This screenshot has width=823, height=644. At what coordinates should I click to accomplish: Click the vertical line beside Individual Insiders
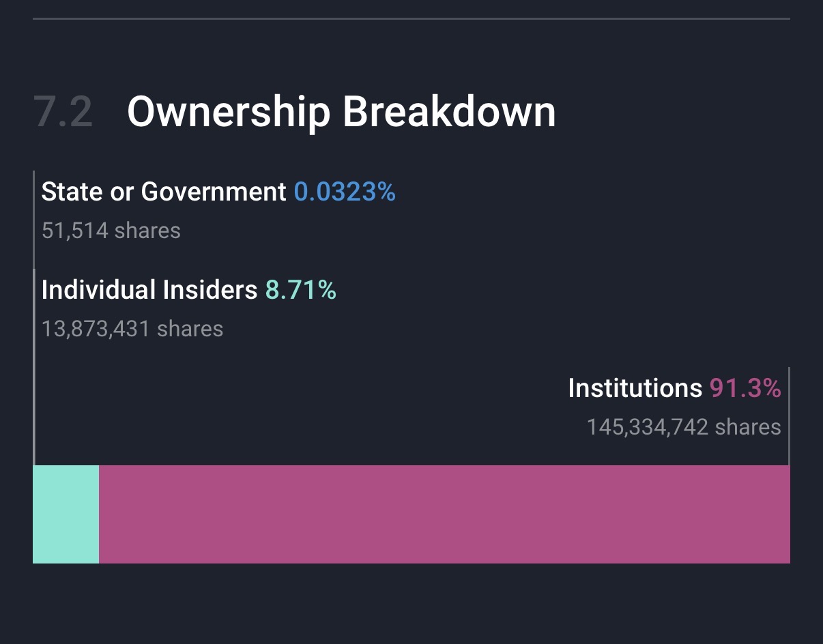coord(34,368)
